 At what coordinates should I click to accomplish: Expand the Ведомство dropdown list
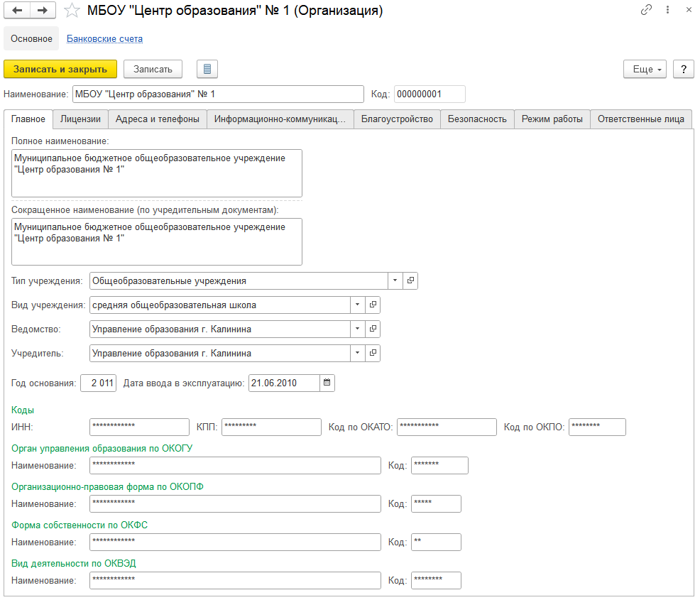coord(357,329)
